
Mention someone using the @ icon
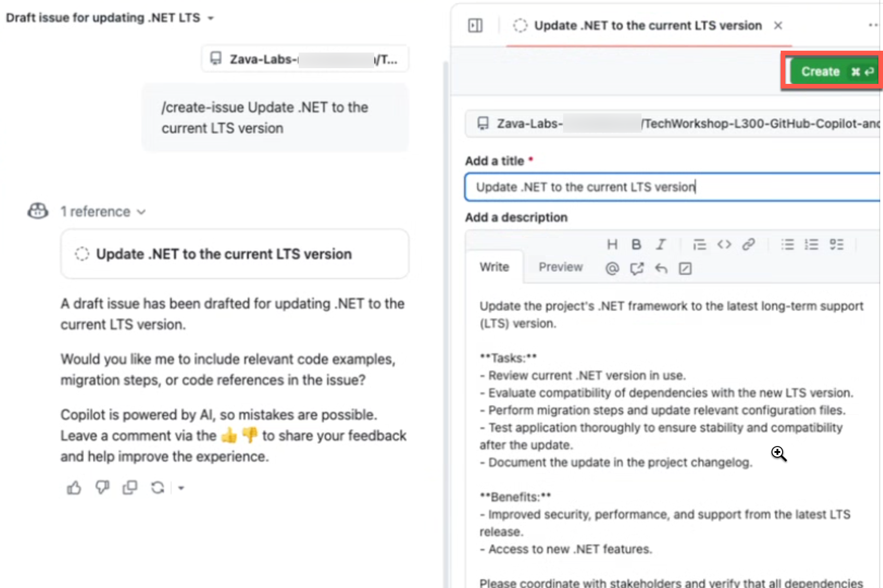pyautogui.click(x=612, y=268)
